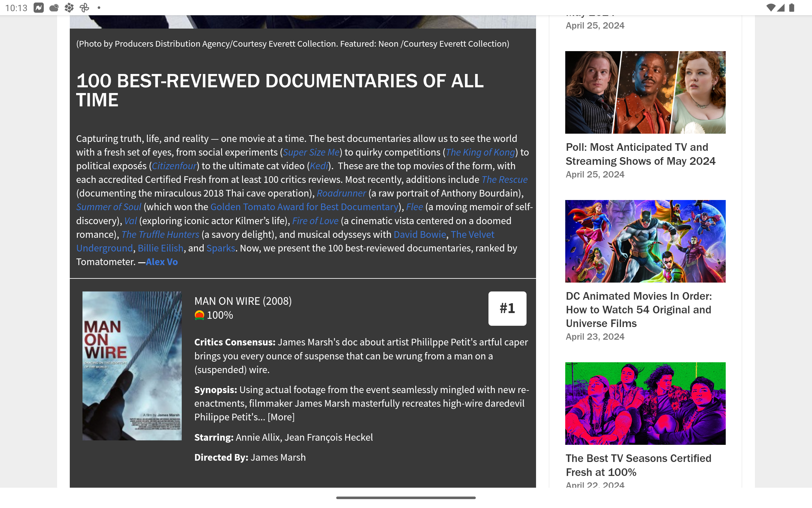Image resolution: width=812 pixels, height=508 pixels.
Task: Open the Flee link
Action: pyautogui.click(x=414, y=207)
